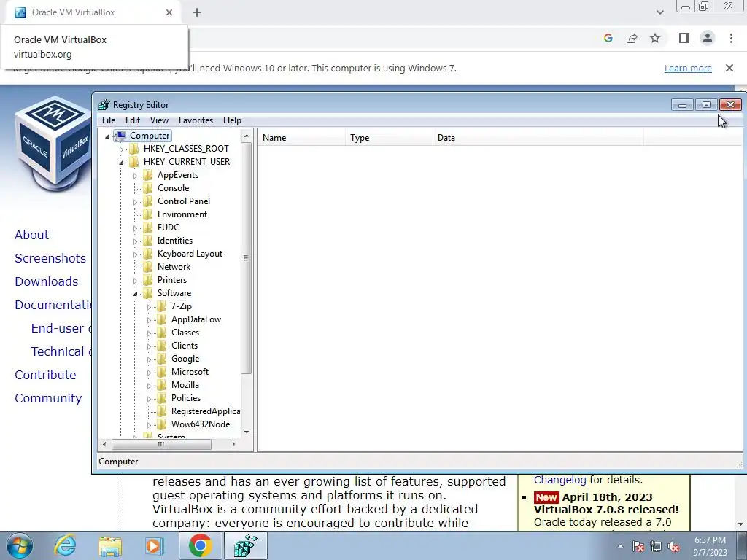Click HKEY_CLASSES_ROOT folder icon
This screenshot has width=747, height=560.
(134, 149)
